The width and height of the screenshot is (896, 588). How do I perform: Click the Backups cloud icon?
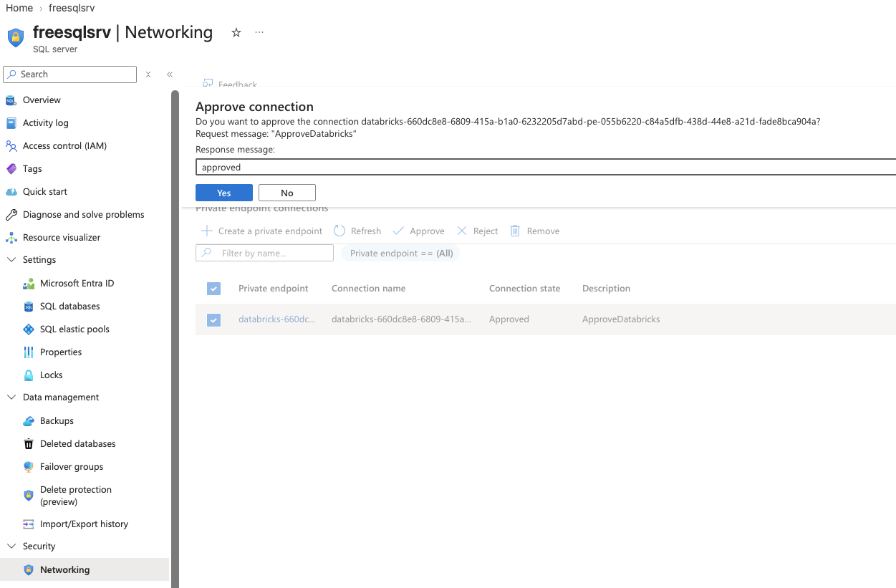[29, 421]
